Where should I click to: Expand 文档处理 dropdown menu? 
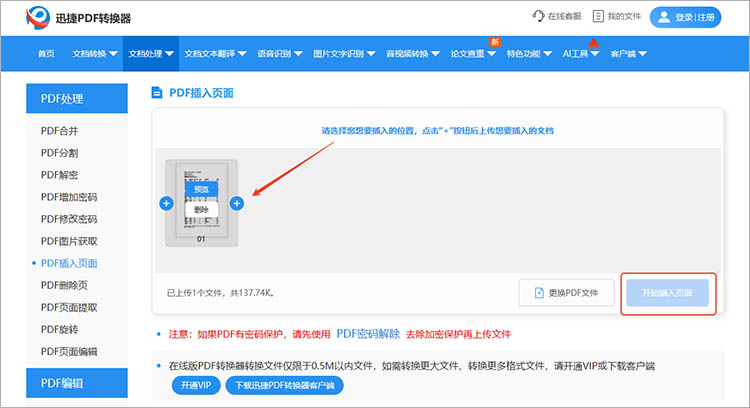pos(151,54)
